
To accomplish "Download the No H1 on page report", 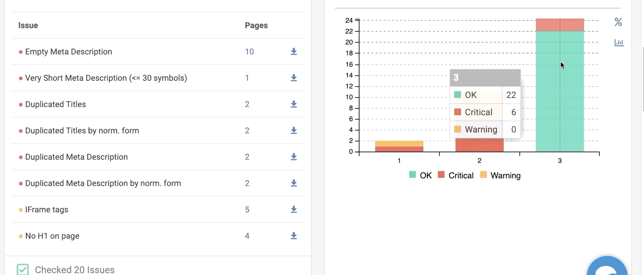I will pyautogui.click(x=294, y=236).
